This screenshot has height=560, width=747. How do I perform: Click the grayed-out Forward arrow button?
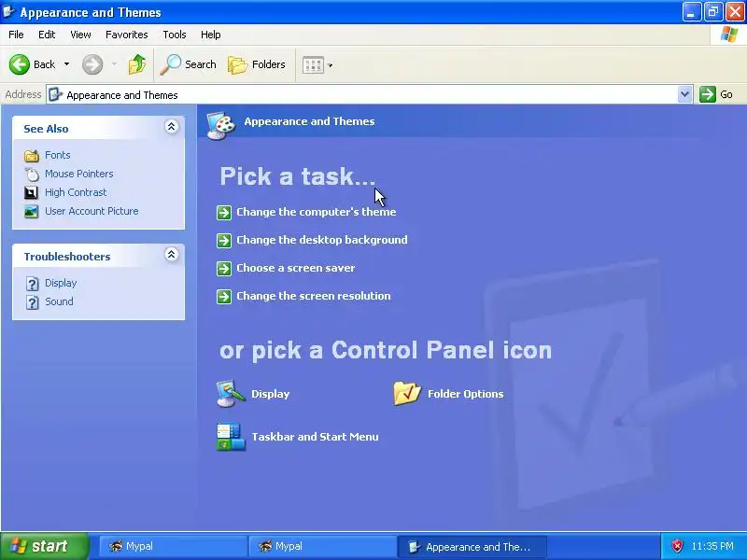pyautogui.click(x=92, y=64)
